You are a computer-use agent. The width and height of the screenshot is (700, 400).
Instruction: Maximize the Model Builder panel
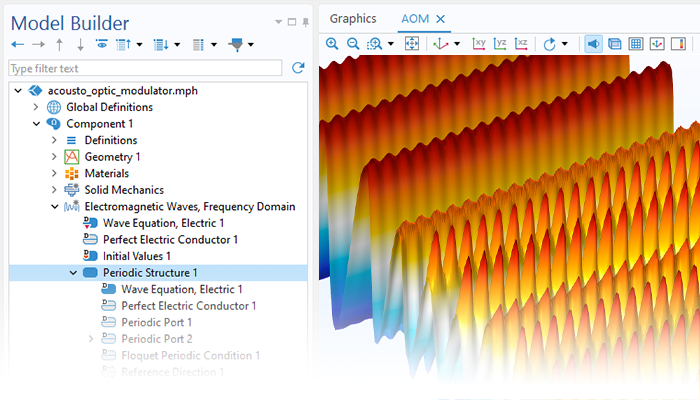point(292,22)
